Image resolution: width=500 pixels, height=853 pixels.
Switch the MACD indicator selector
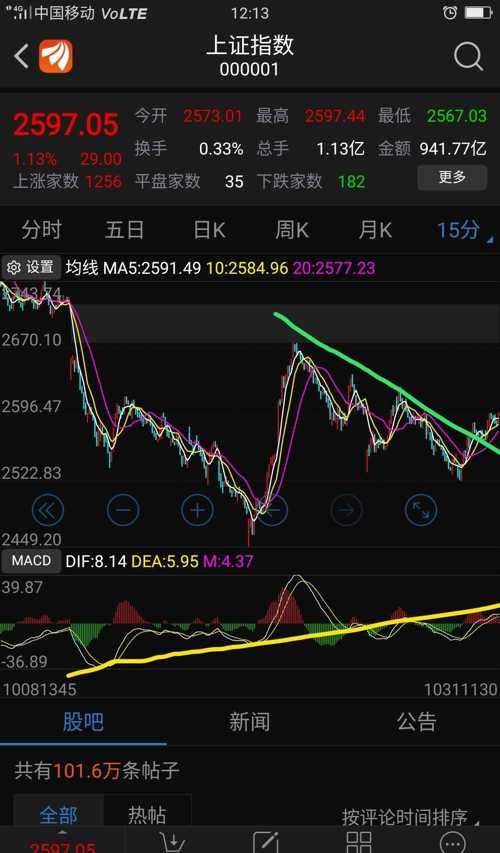pos(31,561)
